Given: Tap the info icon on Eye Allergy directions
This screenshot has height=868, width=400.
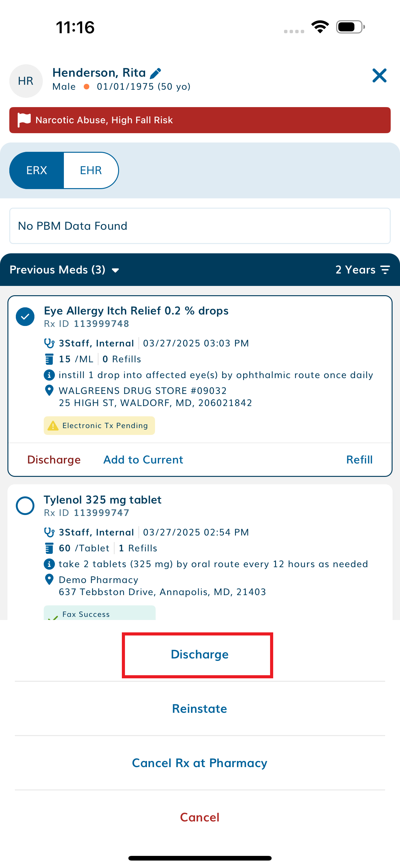Looking at the screenshot, I should click(49, 375).
